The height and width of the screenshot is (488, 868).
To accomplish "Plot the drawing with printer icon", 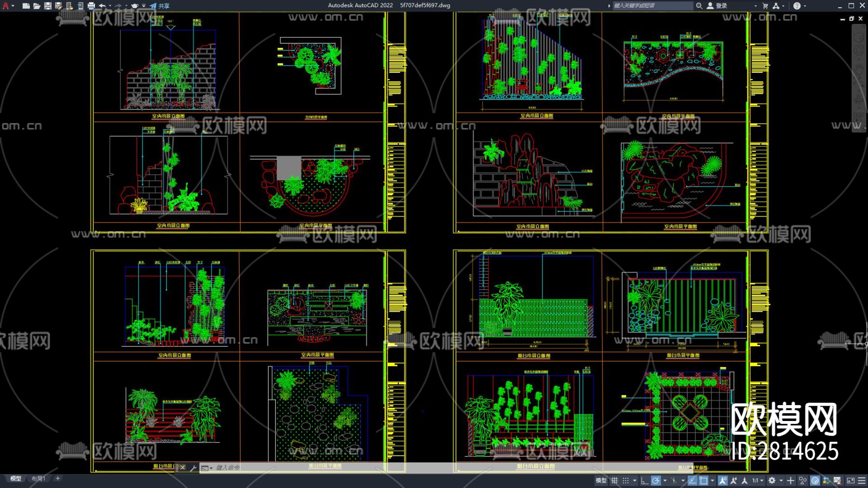I will click(x=91, y=6).
